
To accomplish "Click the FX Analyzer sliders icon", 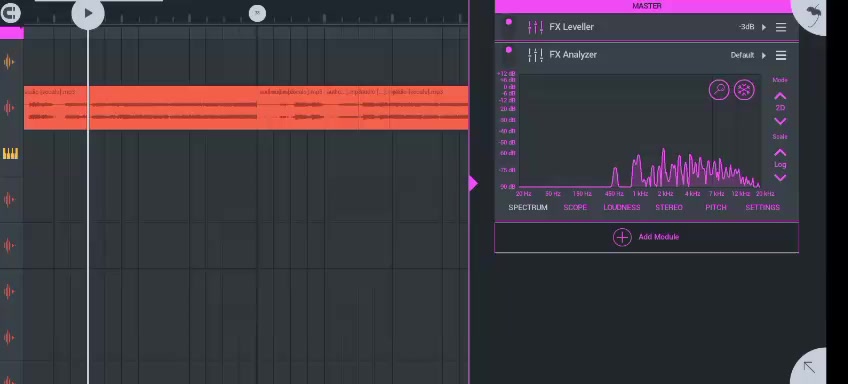I will coord(535,55).
